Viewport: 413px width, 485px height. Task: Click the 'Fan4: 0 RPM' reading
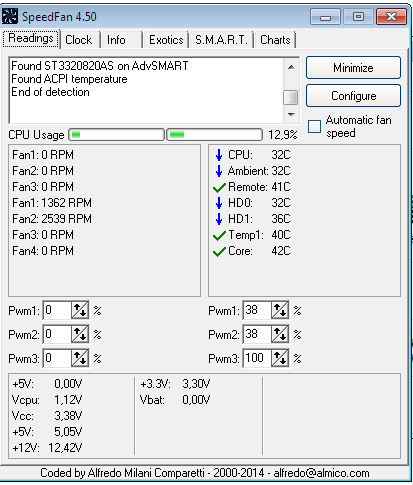coord(43,251)
